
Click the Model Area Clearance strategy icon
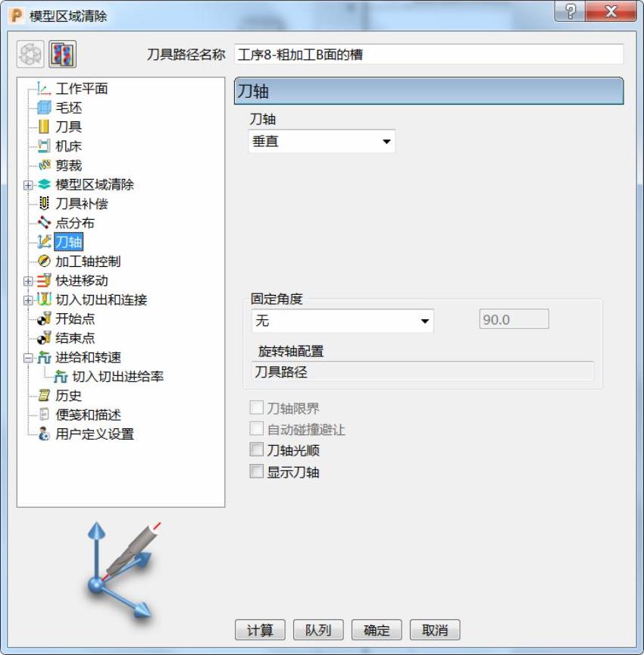62,55
